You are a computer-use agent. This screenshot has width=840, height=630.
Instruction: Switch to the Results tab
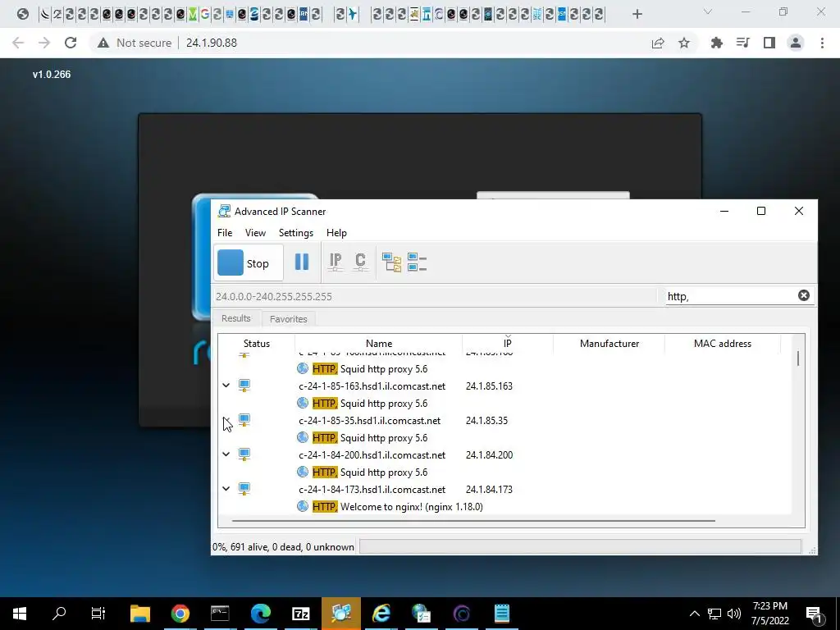236,318
